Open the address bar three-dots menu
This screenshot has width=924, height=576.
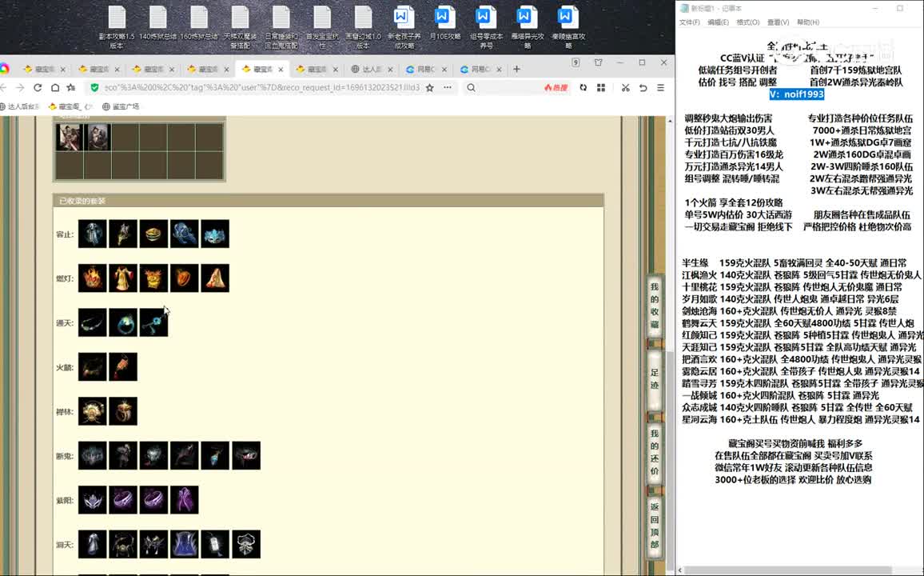coord(448,87)
